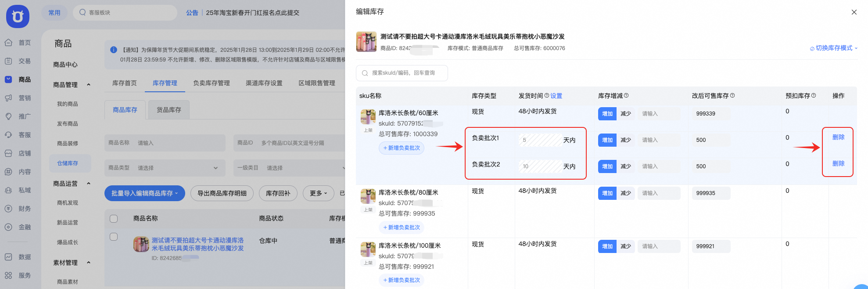Image resolution: width=868 pixels, height=289 pixels.
Task: Click the search magnifier icon in the top bar
Action: click(x=82, y=12)
